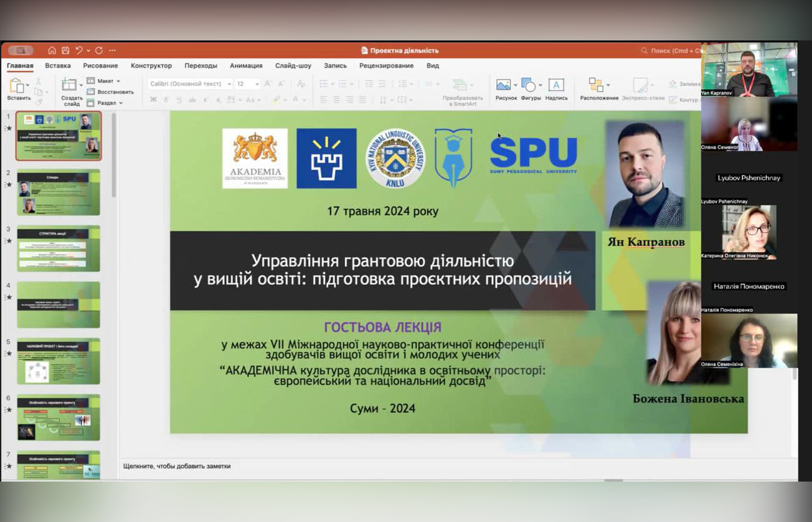The height and width of the screenshot is (522, 812).
Task: Expand the Макет layout dropdown
Action: (104, 81)
